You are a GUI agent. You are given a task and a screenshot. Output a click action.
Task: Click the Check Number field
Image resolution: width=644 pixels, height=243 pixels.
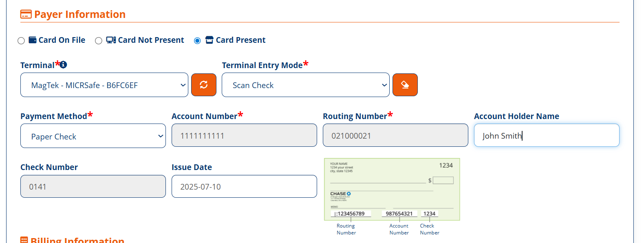pos(93,186)
